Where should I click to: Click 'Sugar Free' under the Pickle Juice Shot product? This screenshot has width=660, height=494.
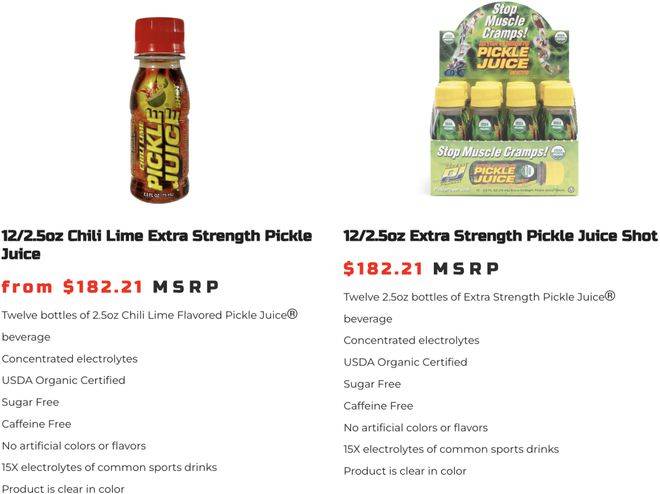tap(372, 384)
